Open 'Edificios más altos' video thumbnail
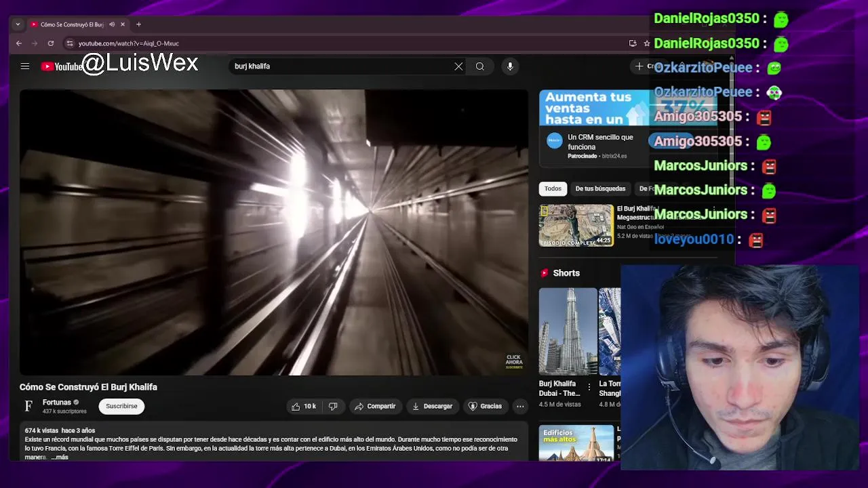 point(576,444)
